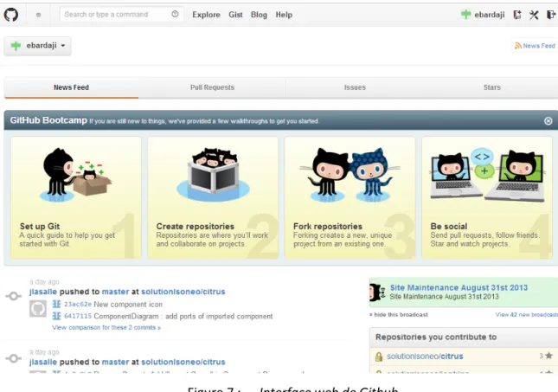This screenshot has height=392, width=558.
Task: Open commit 23ac62e
Action: tap(78, 305)
